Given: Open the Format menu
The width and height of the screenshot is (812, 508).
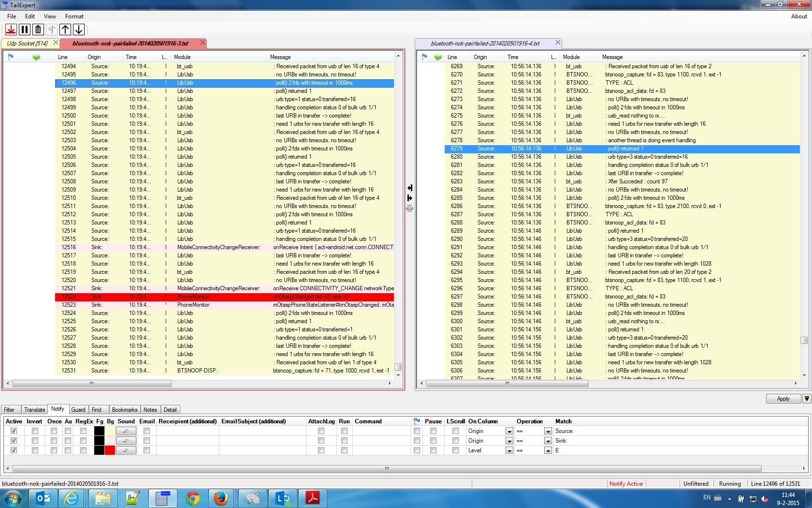Looking at the screenshot, I should (x=74, y=16).
